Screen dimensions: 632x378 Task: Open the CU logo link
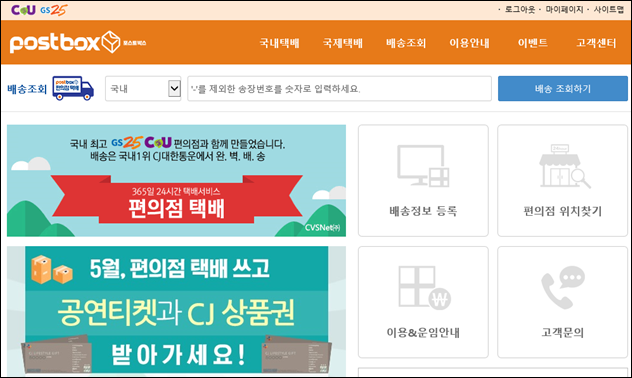click(x=23, y=10)
